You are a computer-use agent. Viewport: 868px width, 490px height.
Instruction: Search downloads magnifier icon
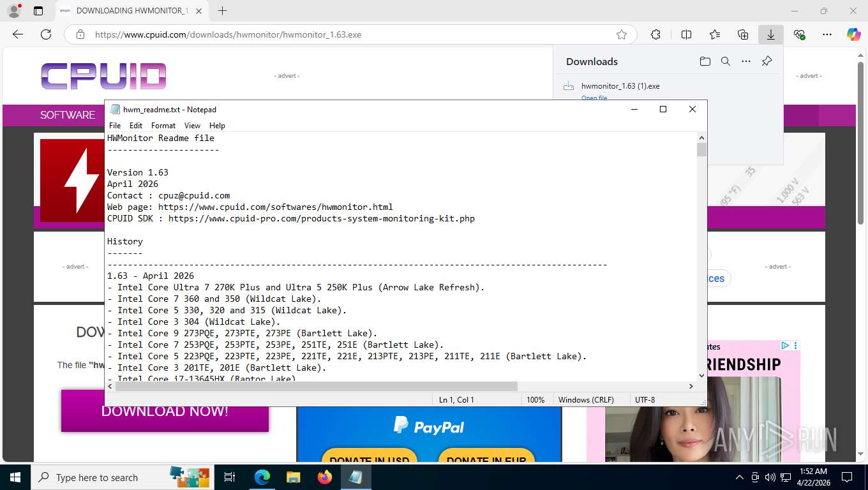726,61
